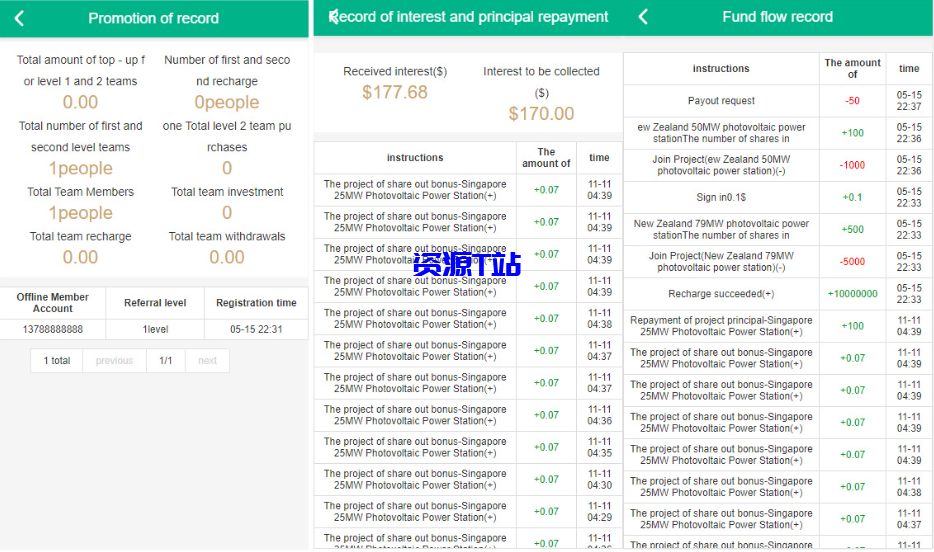The image size is (934, 552).
Task: Click the 'Join Project(New Zealand 79MW' record
Action: click(x=721, y=262)
